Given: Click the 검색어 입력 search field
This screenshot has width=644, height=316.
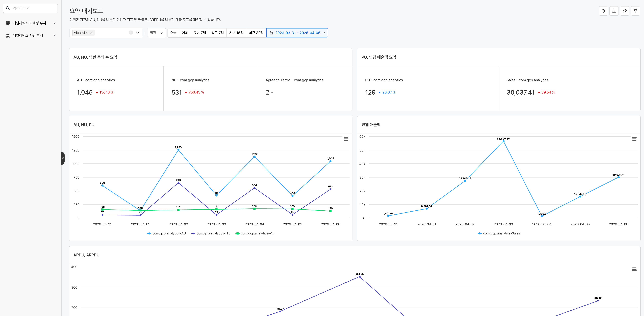Looking at the screenshot, I should (33, 8).
